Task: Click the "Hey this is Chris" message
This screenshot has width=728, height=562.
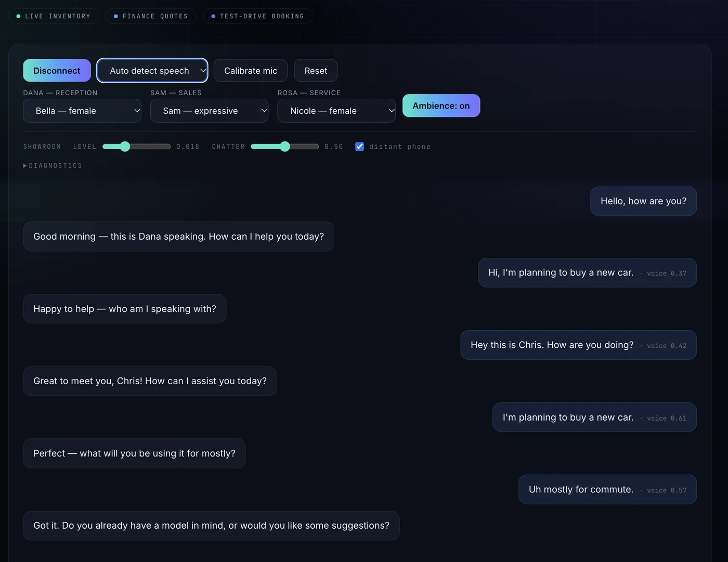Action: pos(578,345)
